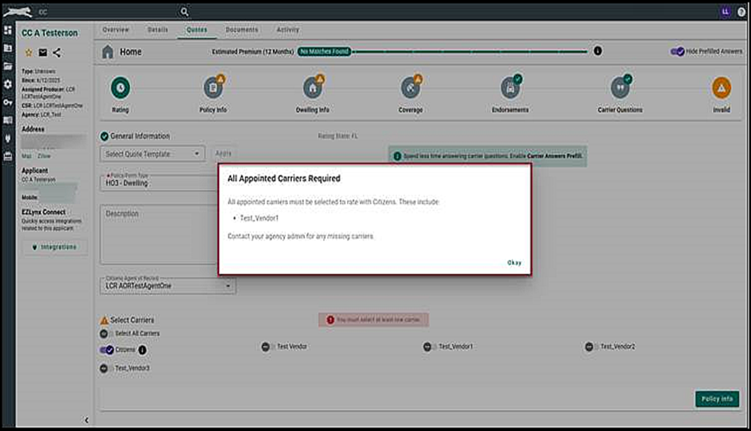The width and height of the screenshot is (751, 431).
Task: Click the search magnifier icon
Action: 184,11
